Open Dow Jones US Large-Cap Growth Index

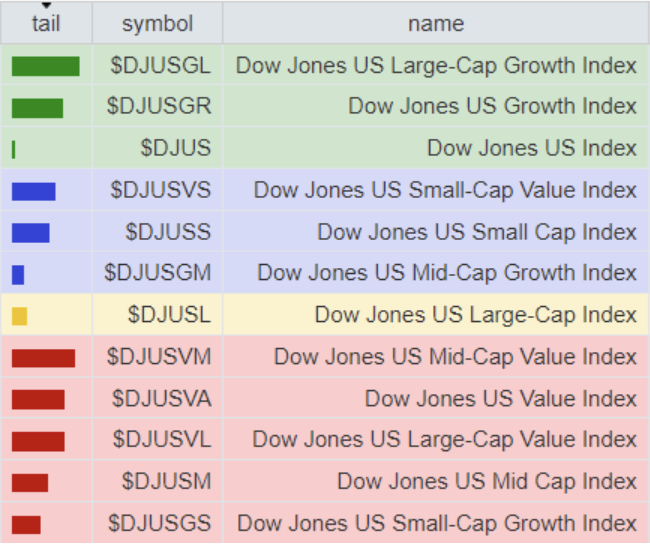pos(436,66)
